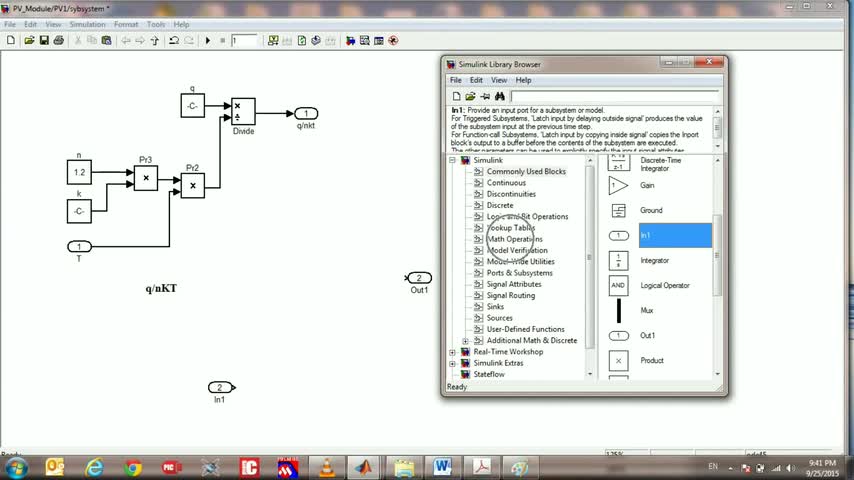Select the Logical Operator block
854x480 pixels.
point(665,285)
